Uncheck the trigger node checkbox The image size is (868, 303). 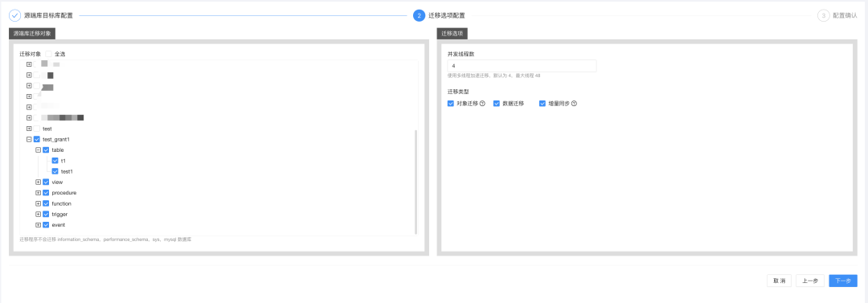pyautogui.click(x=46, y=215)
